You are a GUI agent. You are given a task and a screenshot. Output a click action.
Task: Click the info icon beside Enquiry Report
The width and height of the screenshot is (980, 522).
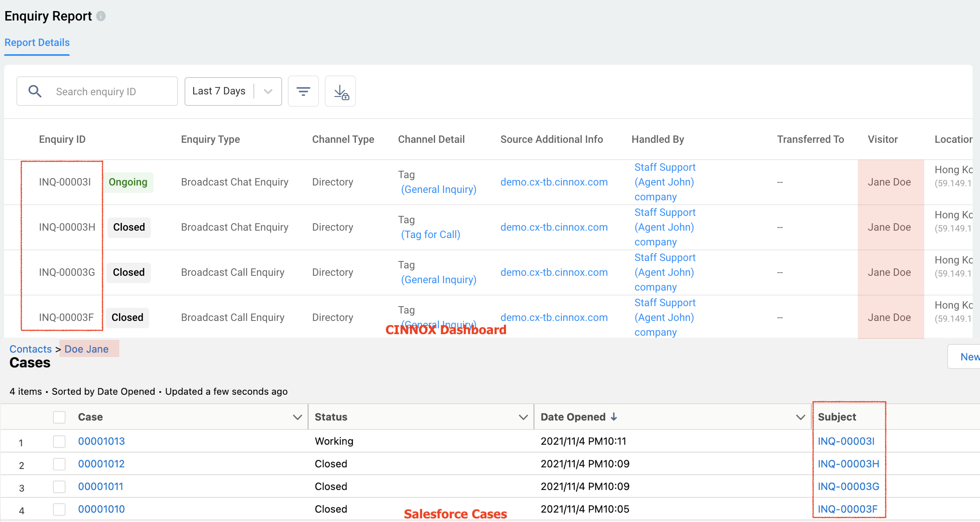click(101, 16)
